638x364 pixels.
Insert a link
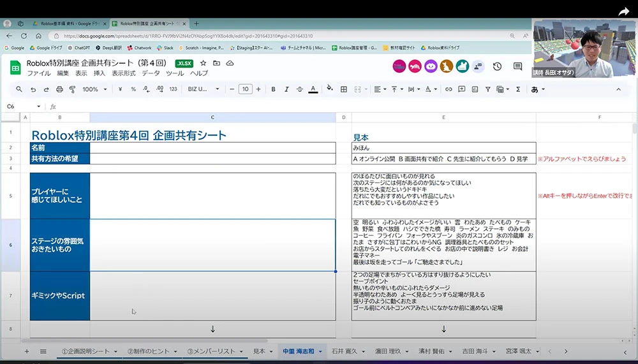point(449,89)
